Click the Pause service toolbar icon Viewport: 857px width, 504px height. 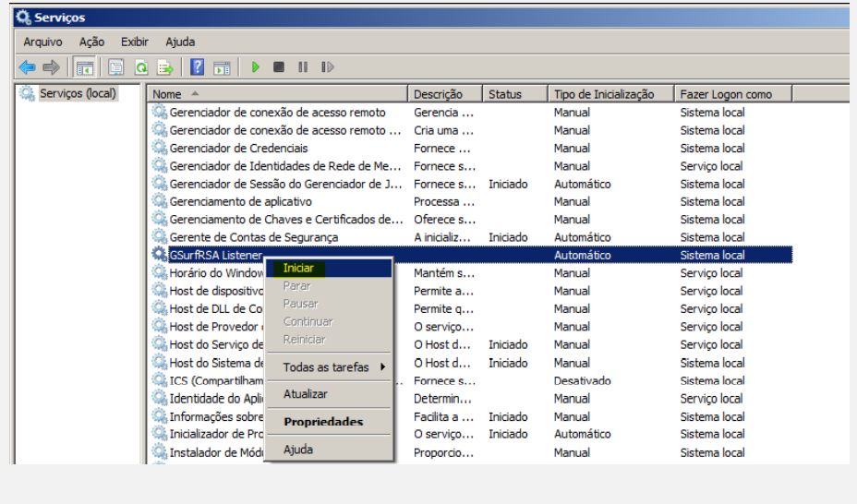coord(303,67)
